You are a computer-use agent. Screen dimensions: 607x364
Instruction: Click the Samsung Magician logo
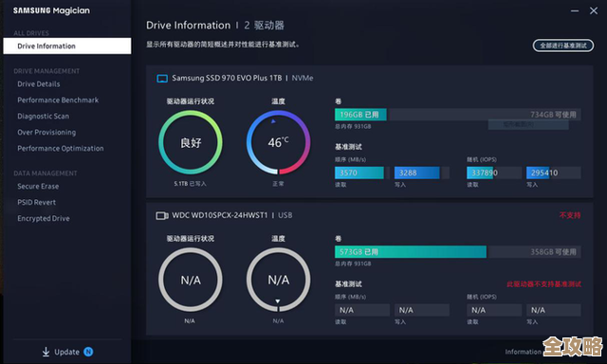51,10
